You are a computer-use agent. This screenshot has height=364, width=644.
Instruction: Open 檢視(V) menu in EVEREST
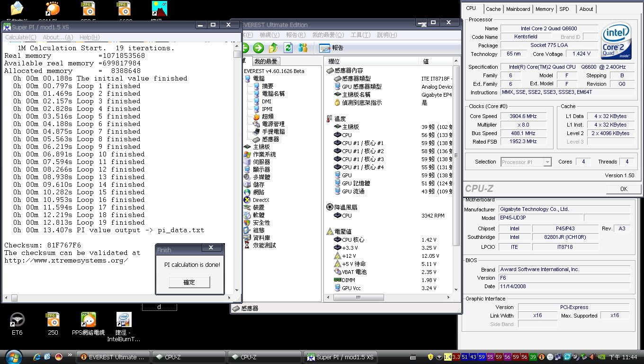pos(269,35)
